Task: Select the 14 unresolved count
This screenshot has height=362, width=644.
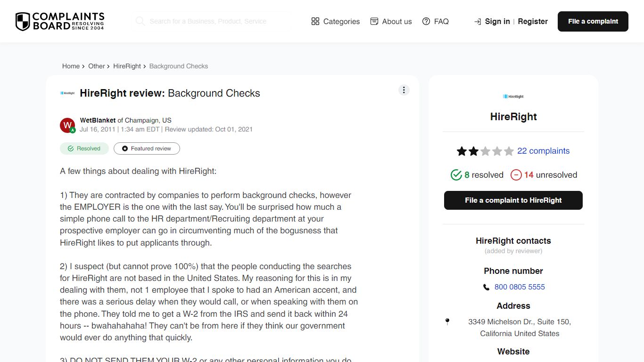Action: click(x=551, y=175)
